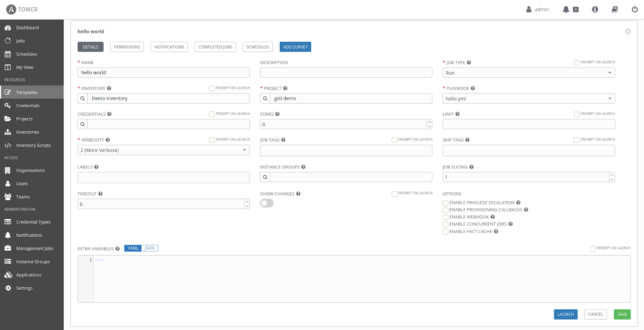Enable Privilege Escalation checkbox
The height and width of the screenshot is (330, 644).
[446, 203]
